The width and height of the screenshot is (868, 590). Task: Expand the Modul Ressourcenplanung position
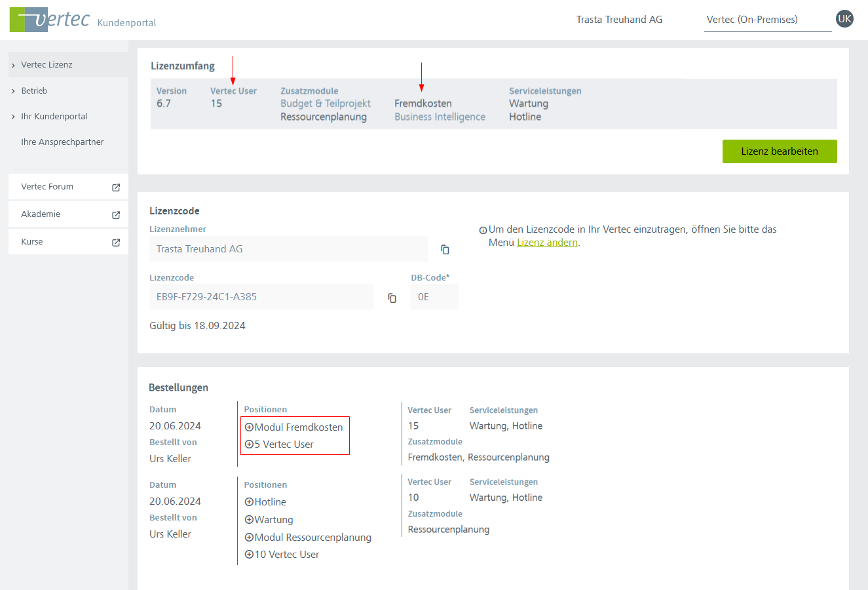(x=249, y=538)
